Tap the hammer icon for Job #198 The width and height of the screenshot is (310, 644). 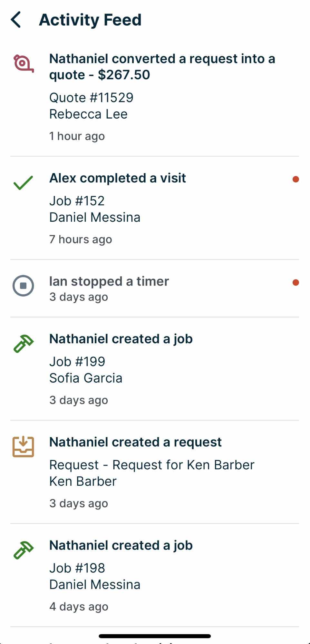[23, 550]
